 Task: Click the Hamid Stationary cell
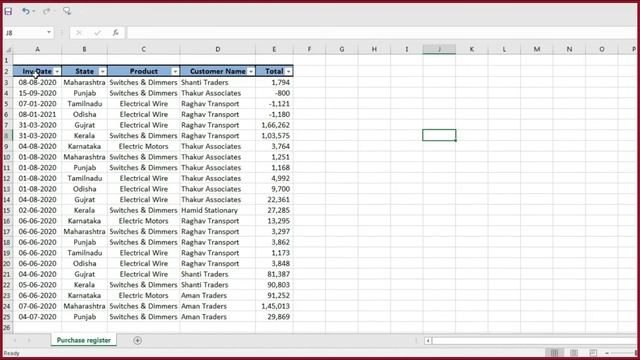218,210
